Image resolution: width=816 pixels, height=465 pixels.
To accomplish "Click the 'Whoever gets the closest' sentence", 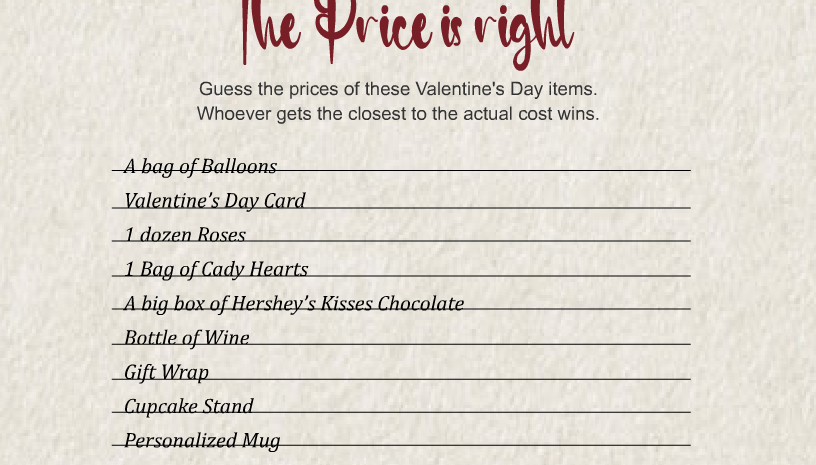I will click(x=398, y=114).
